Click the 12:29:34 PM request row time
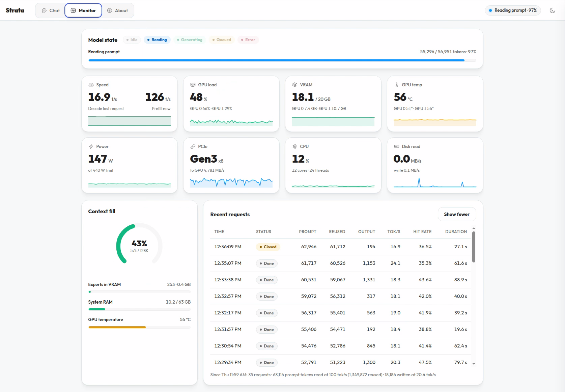This screenshot has height=392, width=565. (228, 362)
